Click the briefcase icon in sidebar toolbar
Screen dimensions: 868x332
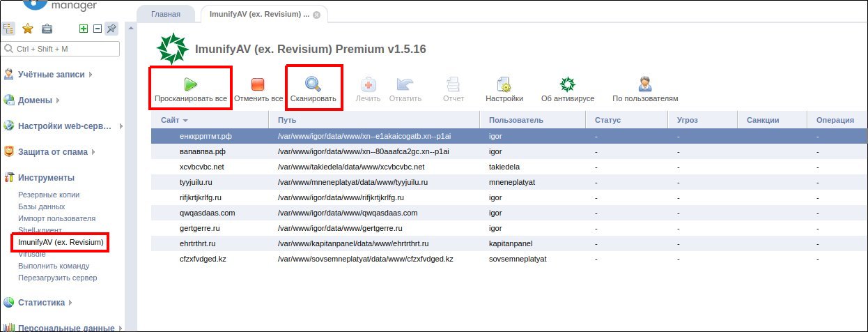click(x=47, y=29)
